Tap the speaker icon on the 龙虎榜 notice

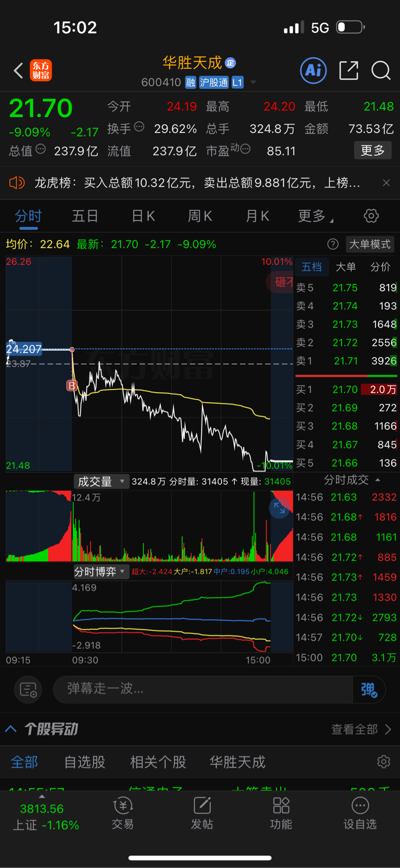point(17,182)
